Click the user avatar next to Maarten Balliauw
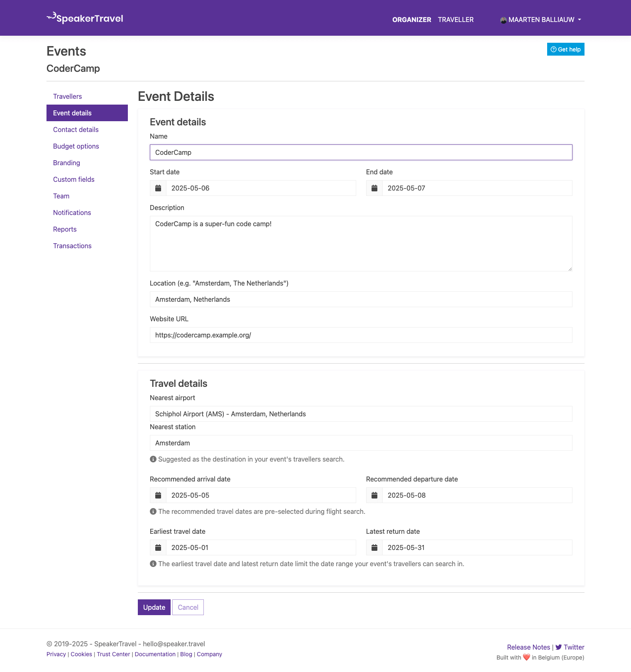 (x=503, y=20)
